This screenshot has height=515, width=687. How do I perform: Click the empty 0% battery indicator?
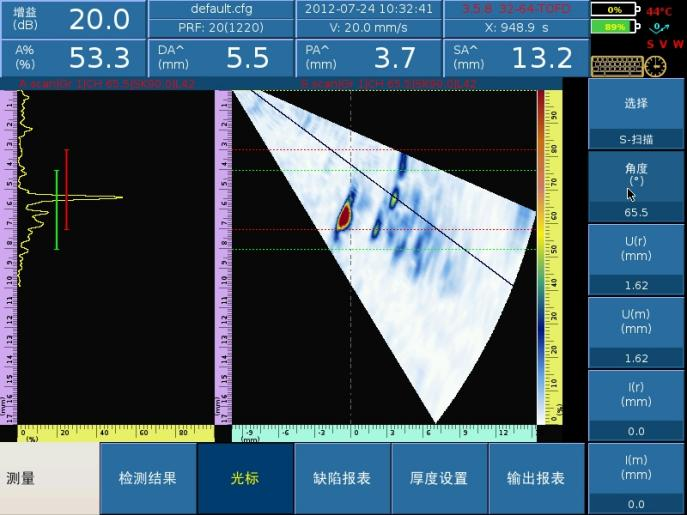(x=614, y=10)
